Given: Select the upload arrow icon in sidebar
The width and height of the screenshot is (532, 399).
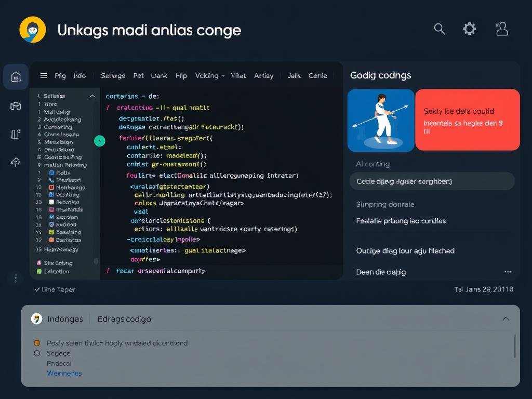Looking at the screenshot, I should point(16,162).
